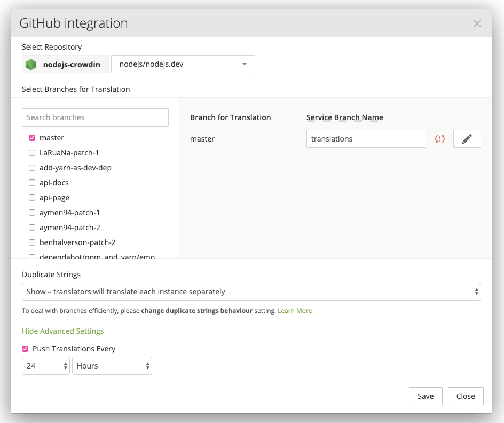Click the master label under Branch for Translation
The image size is (504, 423).
point(202,139)
